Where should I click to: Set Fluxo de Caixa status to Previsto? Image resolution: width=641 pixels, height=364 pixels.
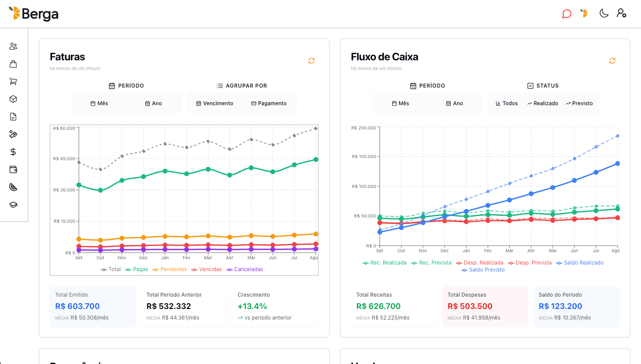pos(579,103)
